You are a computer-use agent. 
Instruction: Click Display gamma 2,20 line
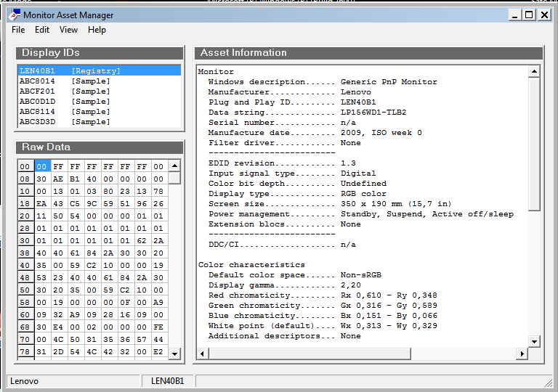pos(285,285)
